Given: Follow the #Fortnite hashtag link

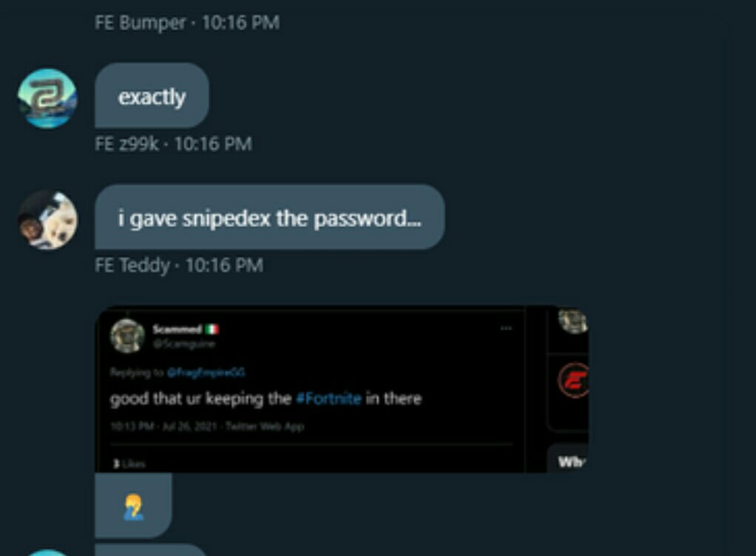Looking at the screenshot, I should pos(329,399).
